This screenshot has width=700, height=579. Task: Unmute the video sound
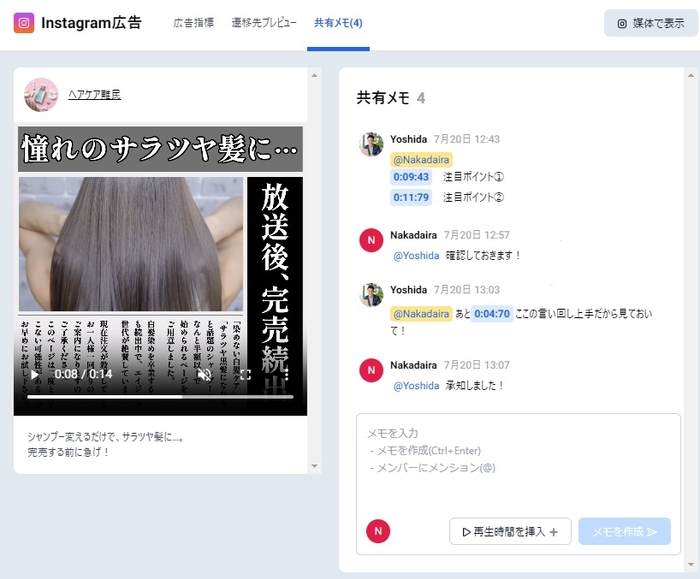coord(204,375)
